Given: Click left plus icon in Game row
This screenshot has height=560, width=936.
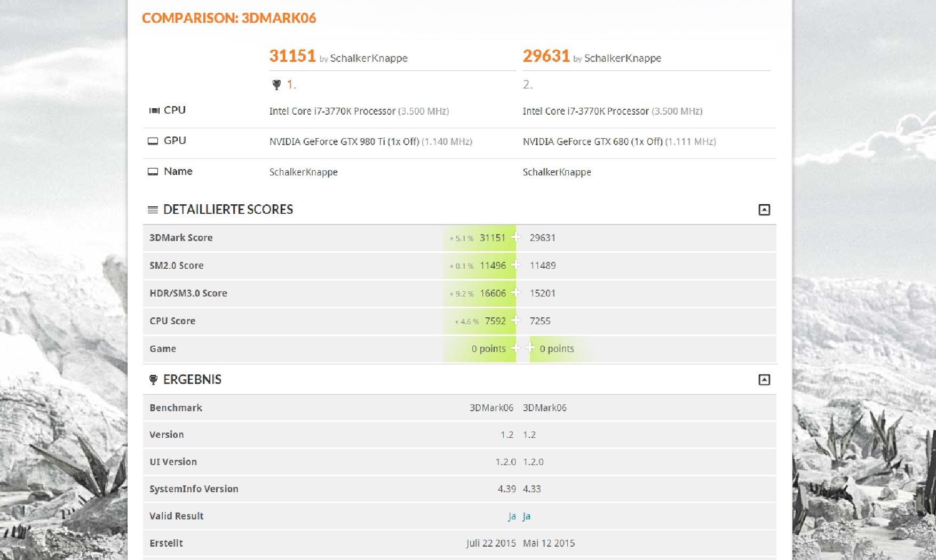Looking at the screenshot, I should pyautogui.click(x=515, y=348).
